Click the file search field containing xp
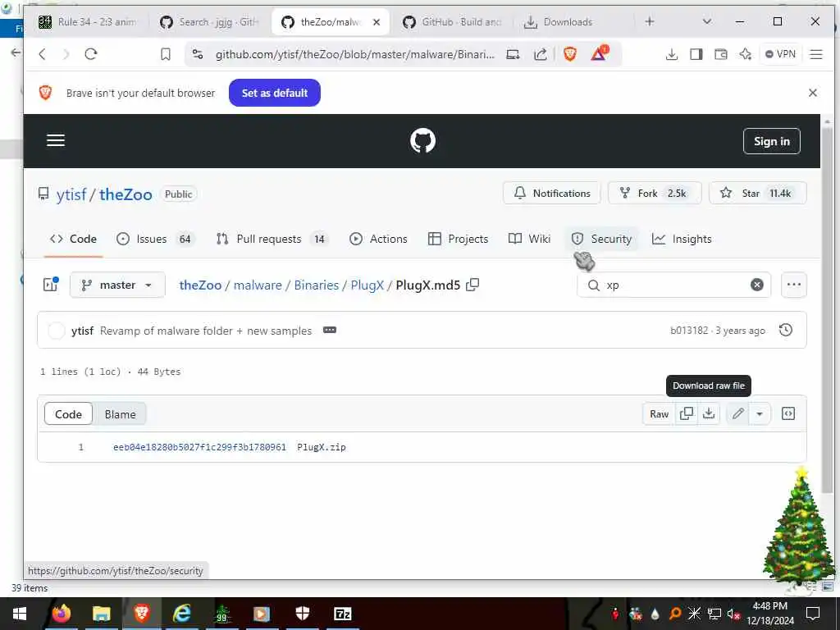The width and height of the screenshot is (840, 630). coord(674,285)
